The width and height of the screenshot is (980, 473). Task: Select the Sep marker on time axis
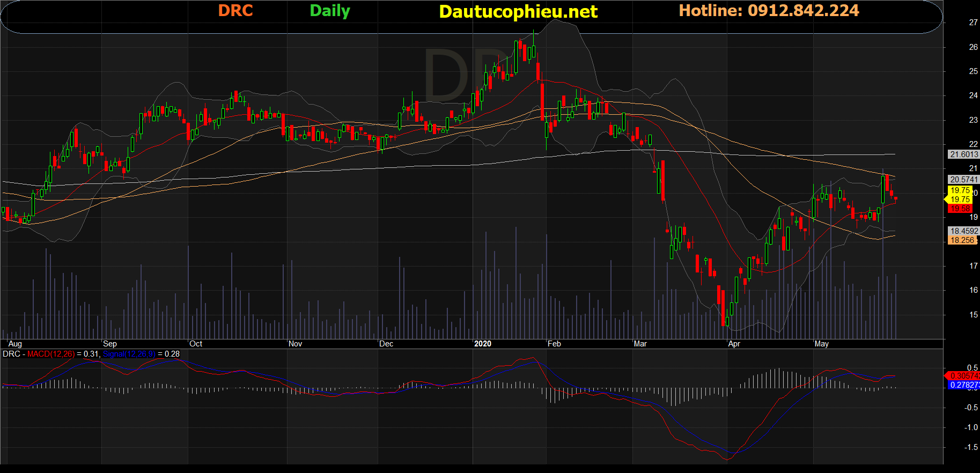tap(110, 344)
